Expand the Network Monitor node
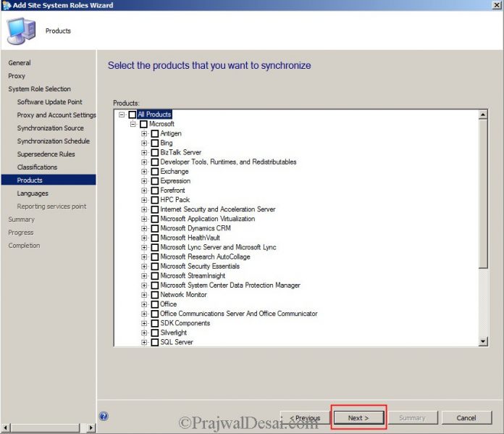 [144, 295]
